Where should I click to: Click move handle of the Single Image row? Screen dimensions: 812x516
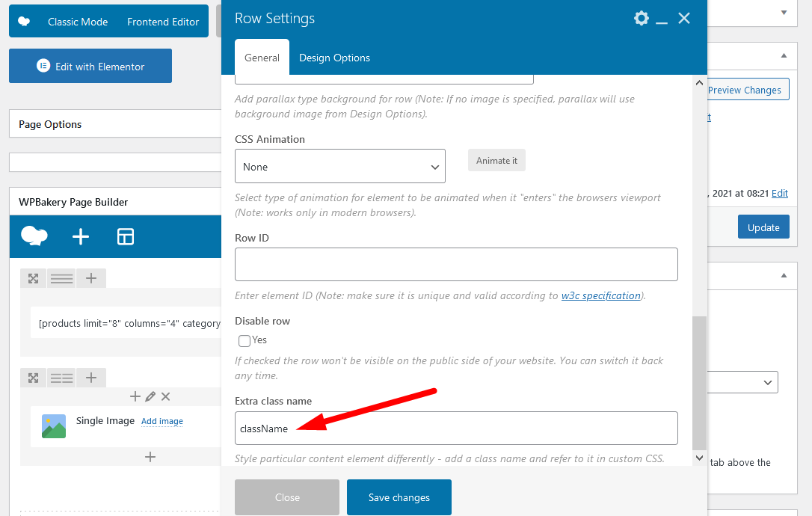pos(33,378)
